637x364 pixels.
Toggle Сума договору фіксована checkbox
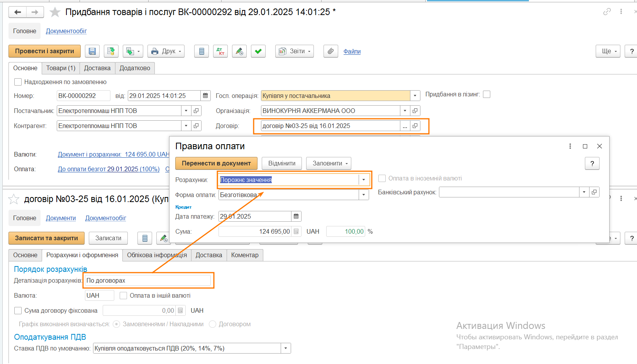click(x=18, y=310)
